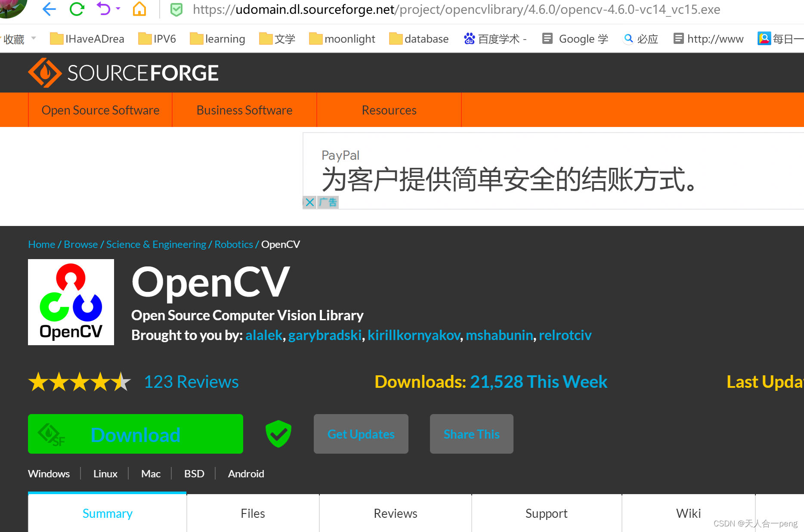This screenshot has height=532, width=804.
Task: Go to the Browse breadcrumb link
Action: pyautogui.click(x=81, y=244)
